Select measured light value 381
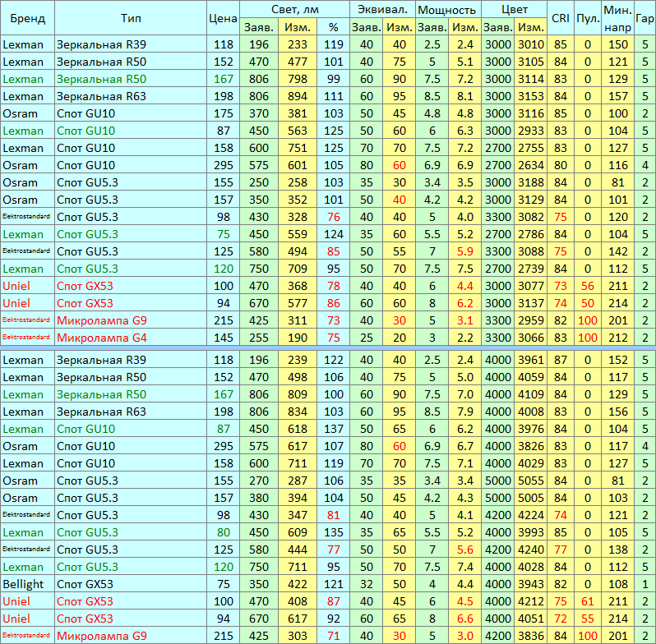 point(298,113)
